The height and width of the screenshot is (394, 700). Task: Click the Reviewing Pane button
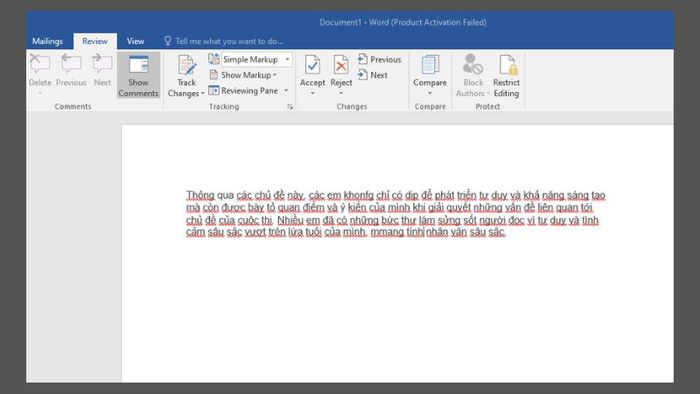244,91
